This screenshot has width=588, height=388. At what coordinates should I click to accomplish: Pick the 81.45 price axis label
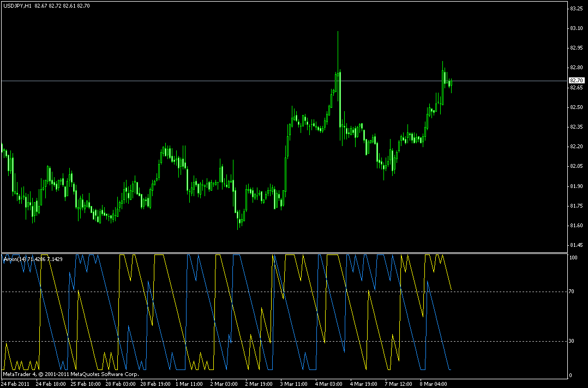point(577,245)
